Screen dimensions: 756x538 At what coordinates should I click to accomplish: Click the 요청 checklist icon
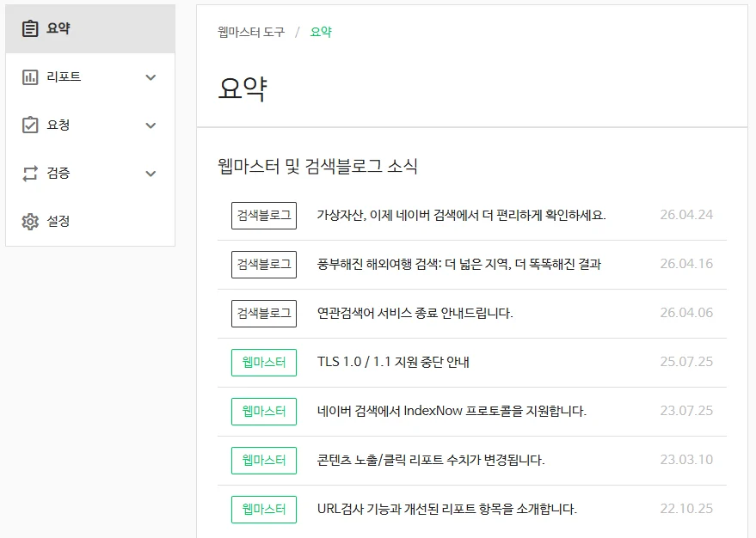click(x=30, y=125)
